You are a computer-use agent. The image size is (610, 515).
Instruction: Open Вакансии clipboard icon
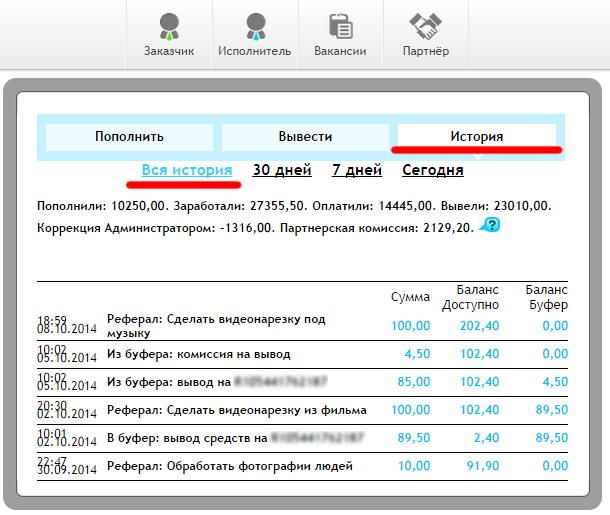tap(339, 26)
